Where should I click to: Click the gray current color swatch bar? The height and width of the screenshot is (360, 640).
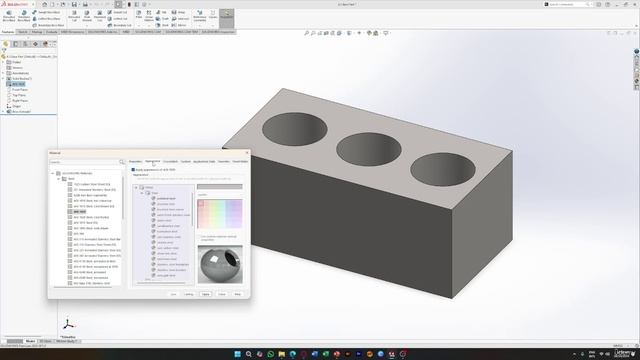(220, 187)
